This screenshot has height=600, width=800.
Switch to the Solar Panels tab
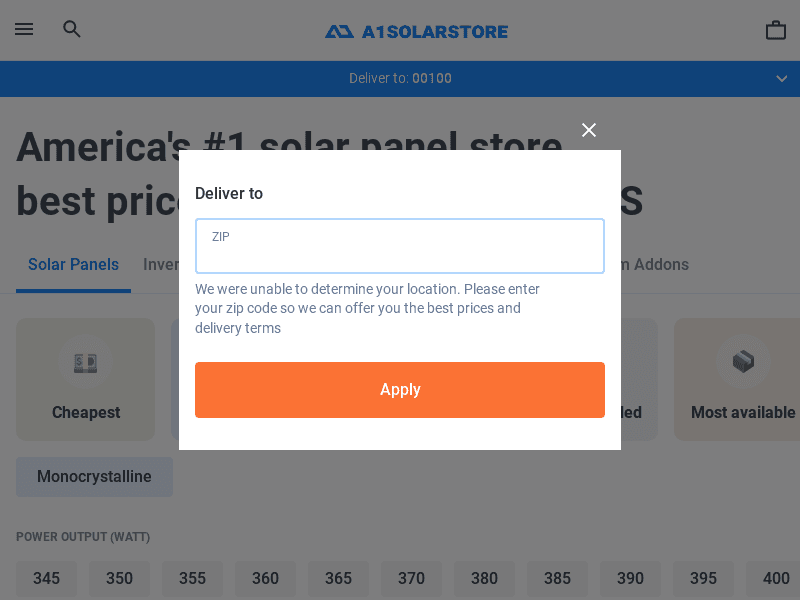tap(73, 264)
